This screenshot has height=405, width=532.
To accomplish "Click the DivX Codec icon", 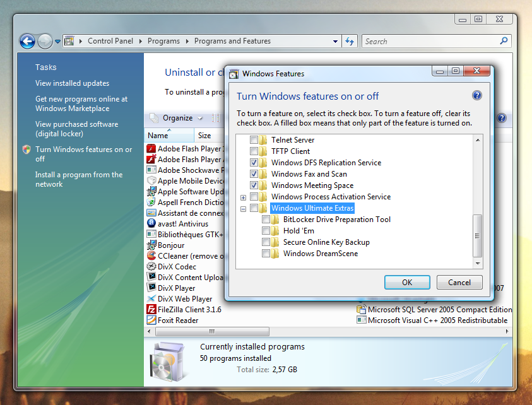I will 151,267.
